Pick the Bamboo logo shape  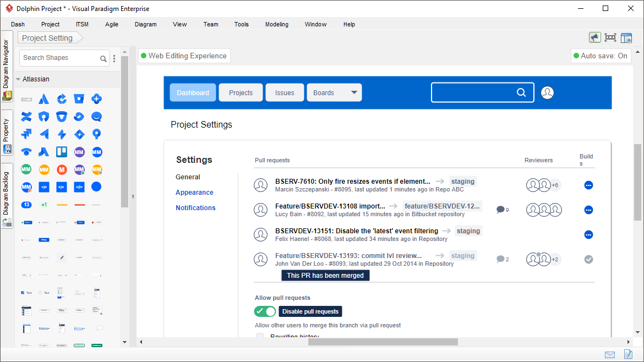[62, 99]
